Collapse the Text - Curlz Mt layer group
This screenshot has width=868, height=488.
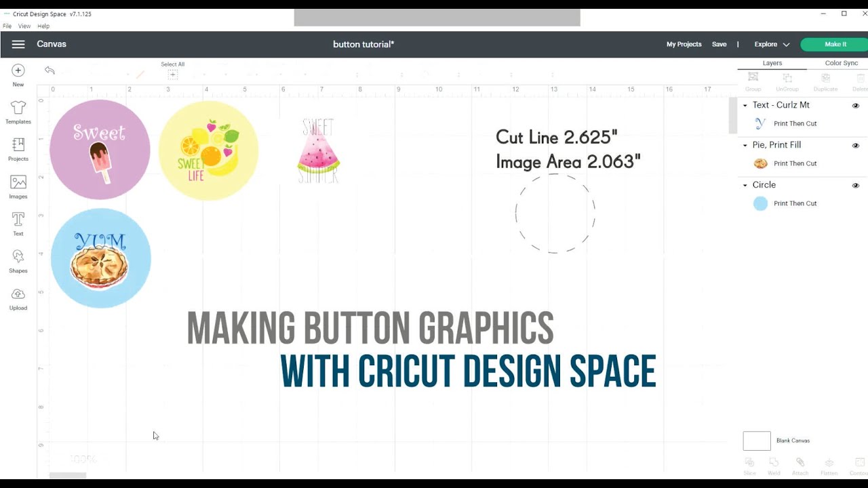[745, 106]
